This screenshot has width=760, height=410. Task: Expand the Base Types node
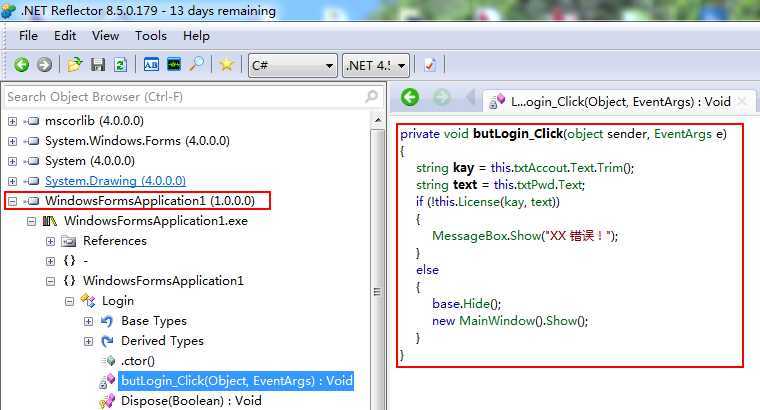pyautogui.click(x=88, y=321)
